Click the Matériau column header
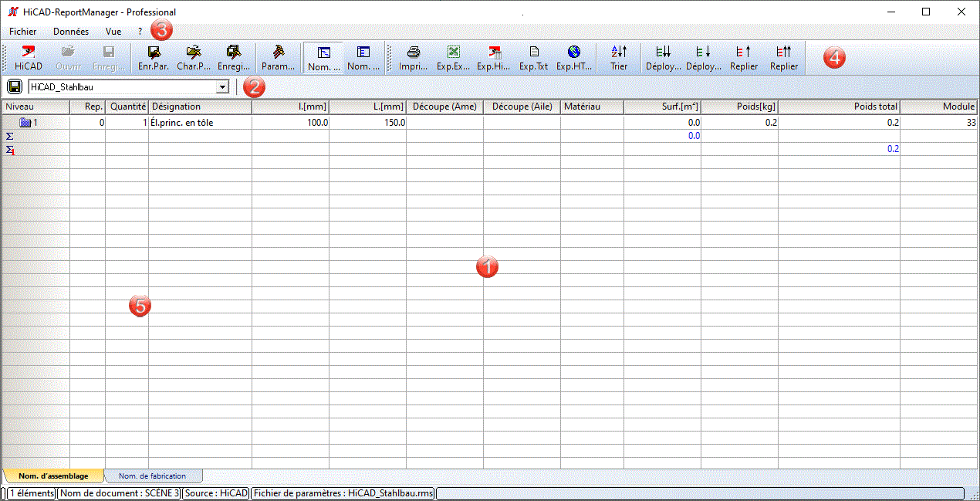 [592, 107]
